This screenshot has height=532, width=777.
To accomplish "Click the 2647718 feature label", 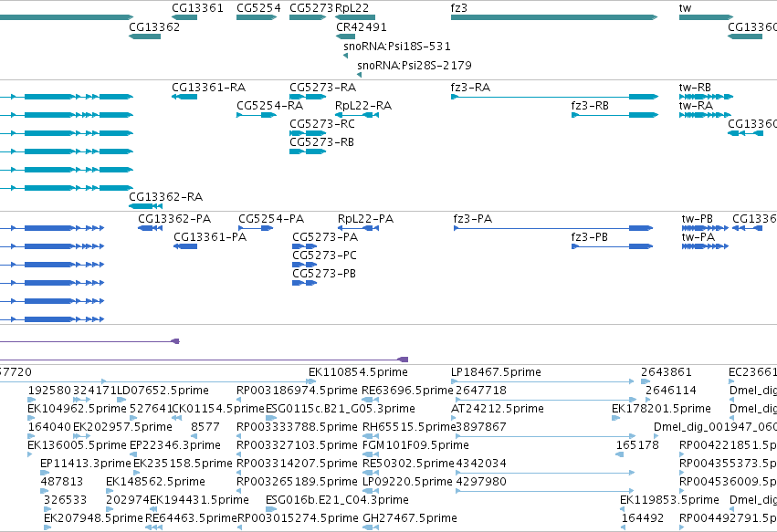I will (480, 391).
